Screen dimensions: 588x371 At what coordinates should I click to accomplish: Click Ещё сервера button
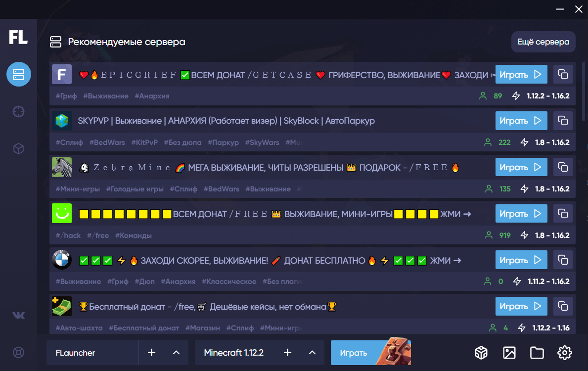(543, 42)
